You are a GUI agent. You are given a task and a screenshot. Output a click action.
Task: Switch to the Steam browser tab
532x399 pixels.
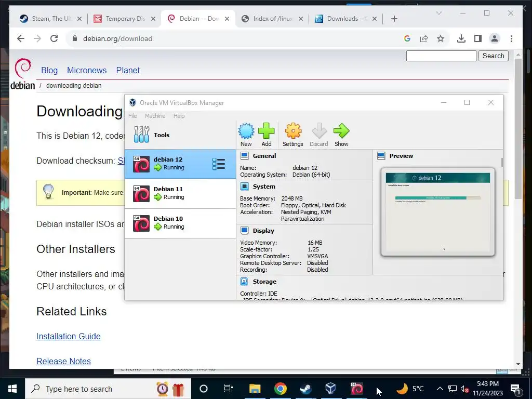point(51,19)
